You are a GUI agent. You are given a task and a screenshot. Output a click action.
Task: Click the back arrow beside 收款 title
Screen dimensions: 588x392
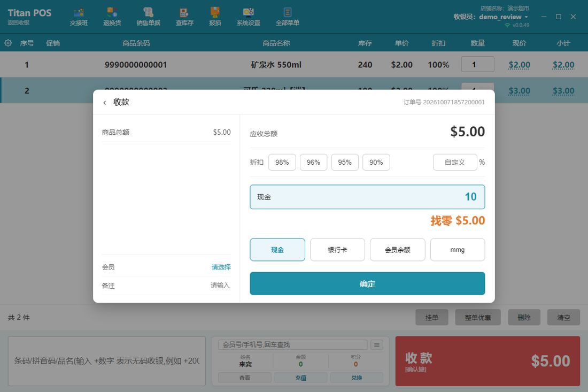pyautogui.click(x=105, y=102)
